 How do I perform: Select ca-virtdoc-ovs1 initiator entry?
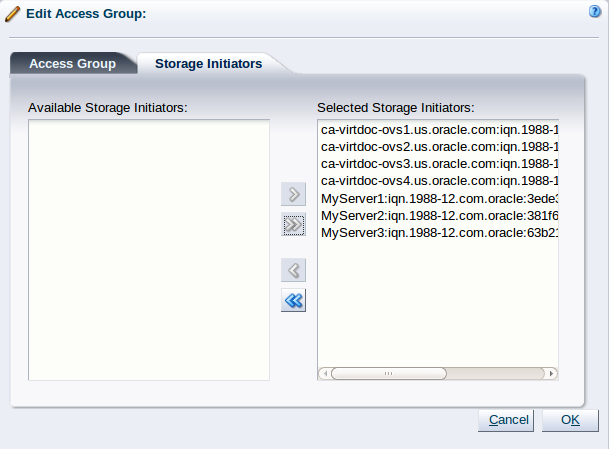tap(438, 130)
